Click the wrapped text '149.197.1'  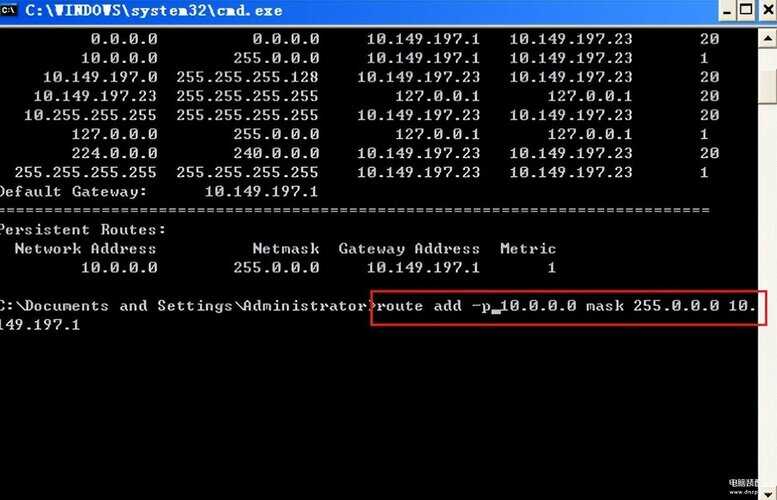click(x=40, y=325)
